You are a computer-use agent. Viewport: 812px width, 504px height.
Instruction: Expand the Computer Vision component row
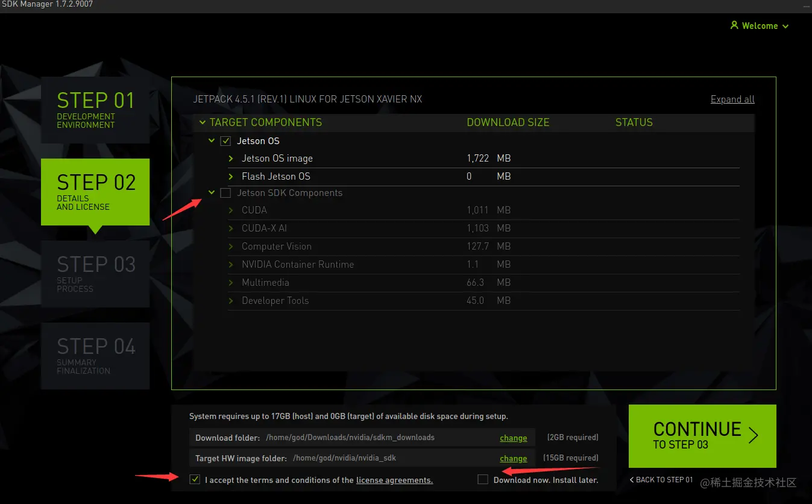click(231, 247)
